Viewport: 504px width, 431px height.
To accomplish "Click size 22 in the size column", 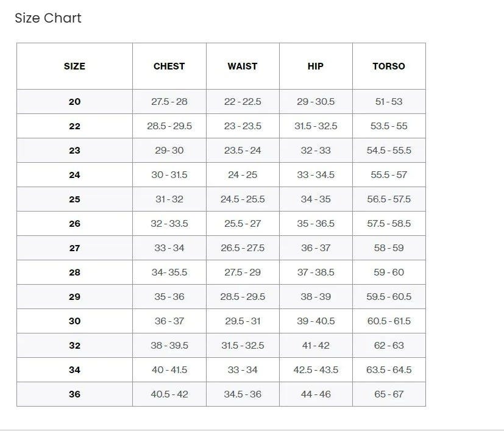I will click(74, 126).
